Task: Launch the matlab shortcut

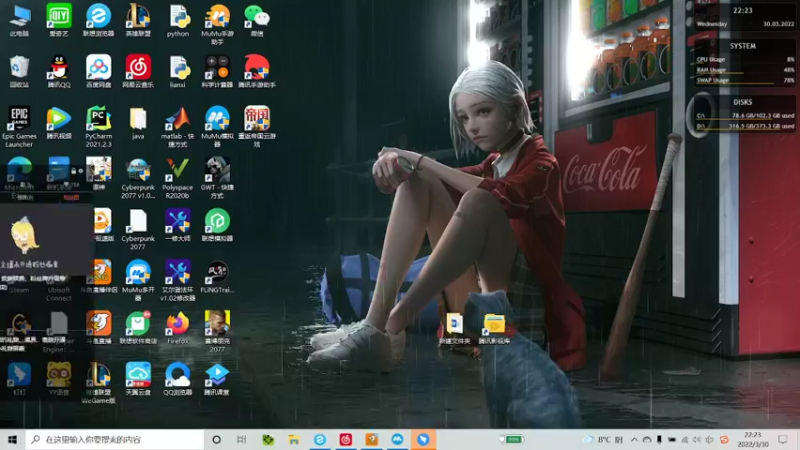Action: point(178,127)
